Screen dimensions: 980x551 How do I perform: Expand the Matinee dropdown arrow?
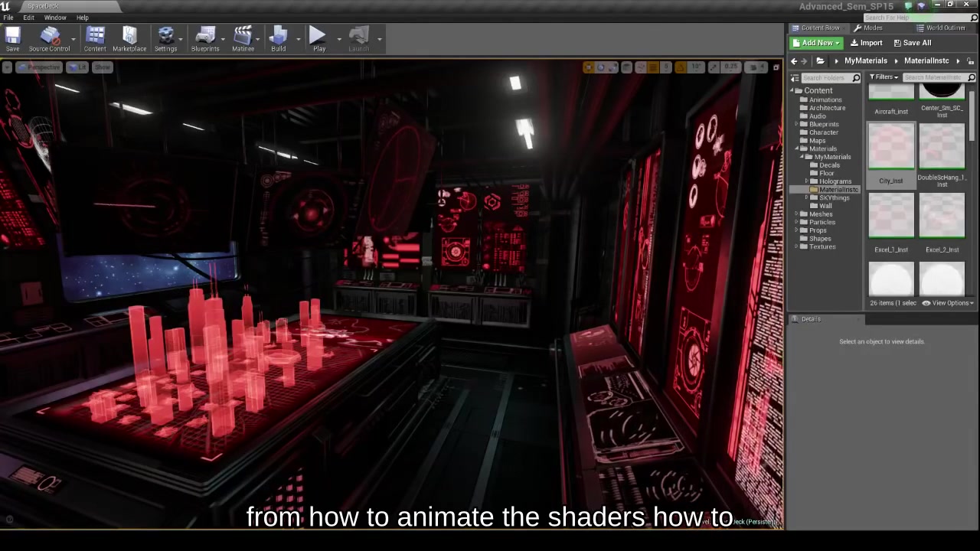tap(259, 39)
